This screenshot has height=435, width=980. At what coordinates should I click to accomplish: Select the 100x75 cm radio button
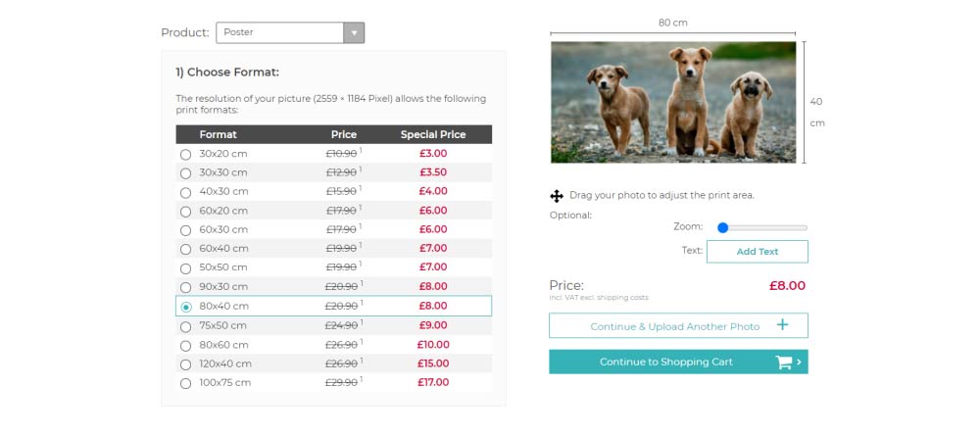tap(185, 384)
